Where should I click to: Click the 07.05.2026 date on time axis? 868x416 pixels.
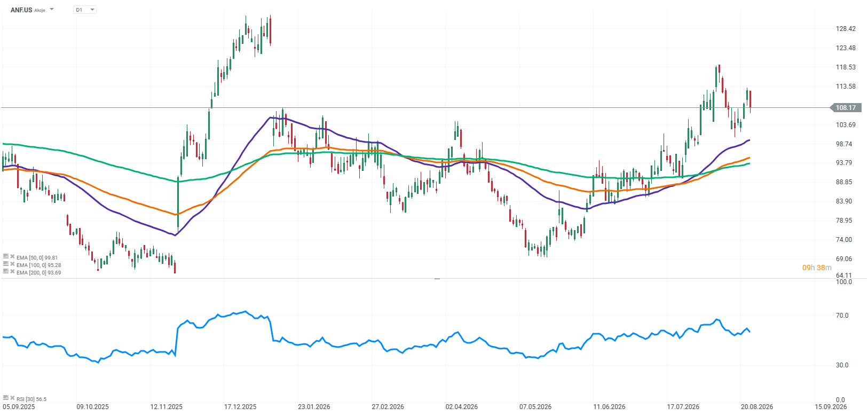[535, 407]
